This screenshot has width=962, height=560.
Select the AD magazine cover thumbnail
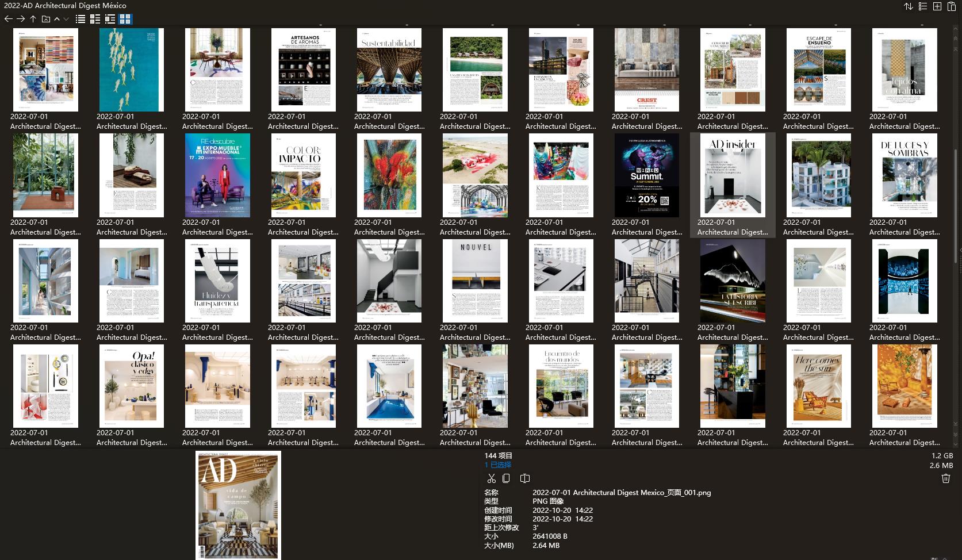coord(238,504)
